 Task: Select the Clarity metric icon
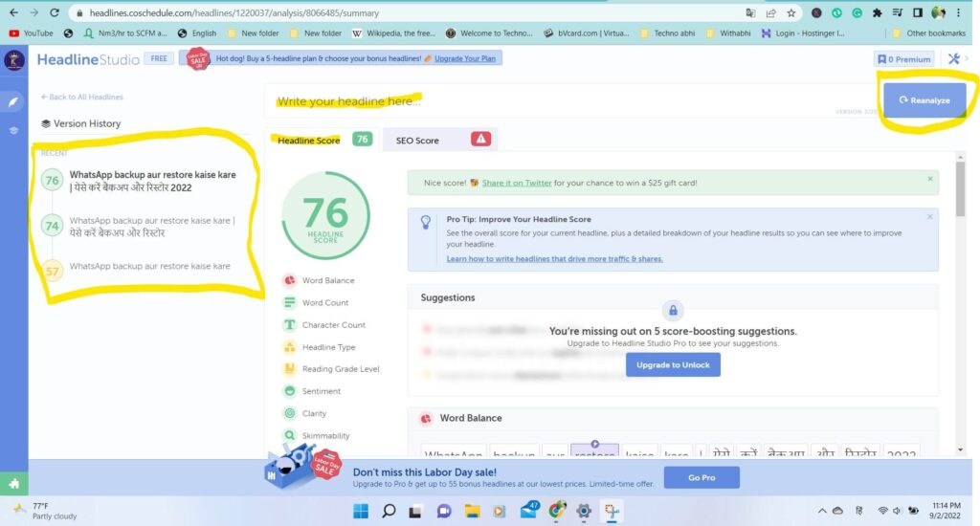click(289, 413)
